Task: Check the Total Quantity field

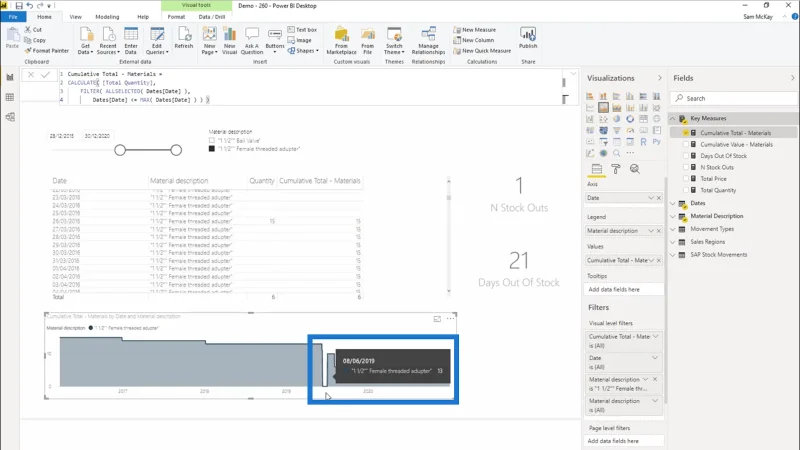Action: click(x=686, y=190)
